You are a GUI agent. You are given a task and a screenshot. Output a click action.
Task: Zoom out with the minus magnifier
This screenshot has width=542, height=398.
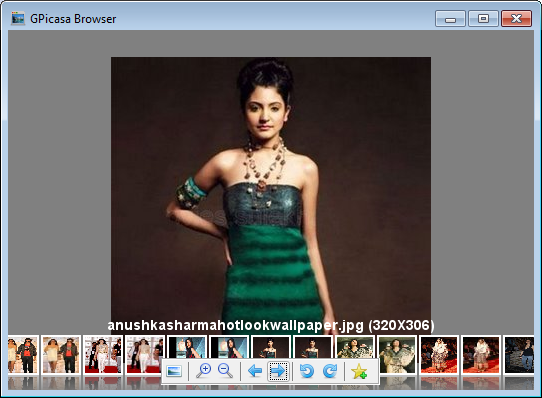click(x=225, y=371)
